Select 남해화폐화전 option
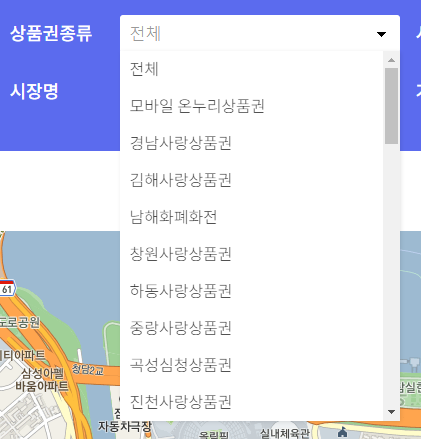Screen dimensions: 421x439 [x=252, y=217]
